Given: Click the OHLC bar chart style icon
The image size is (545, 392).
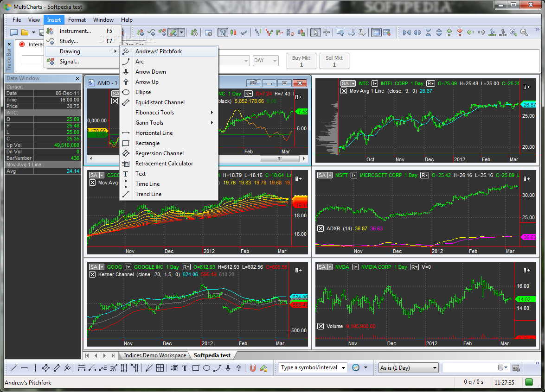Looking at the screenshot, I should tap(223, 32).
